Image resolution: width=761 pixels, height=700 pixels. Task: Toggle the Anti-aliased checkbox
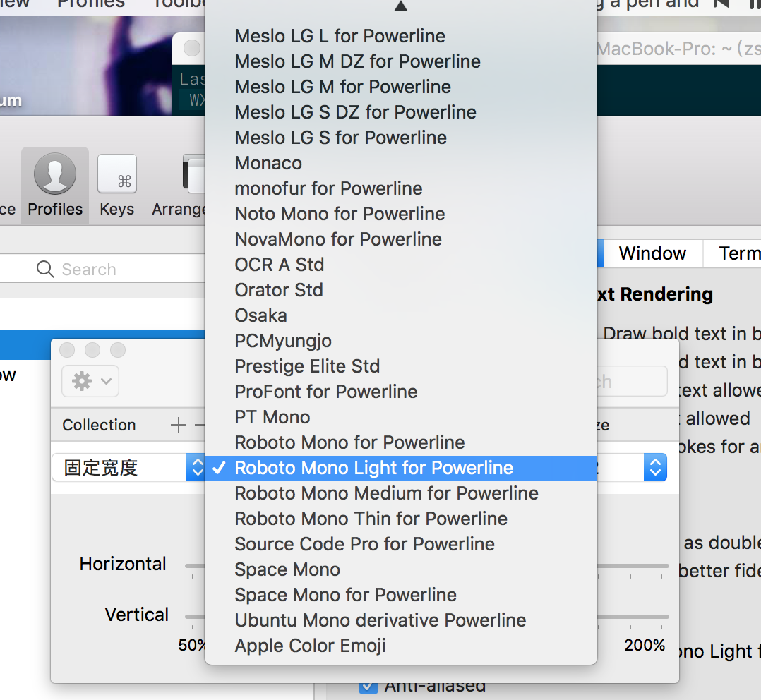[x=368, y=686]
